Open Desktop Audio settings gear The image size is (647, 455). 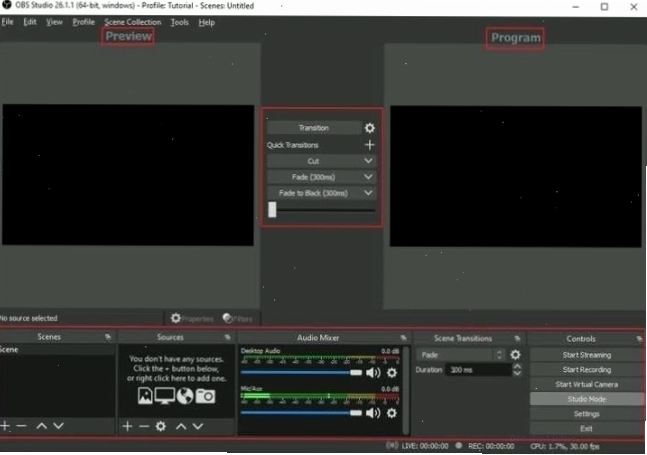point(392,373)
